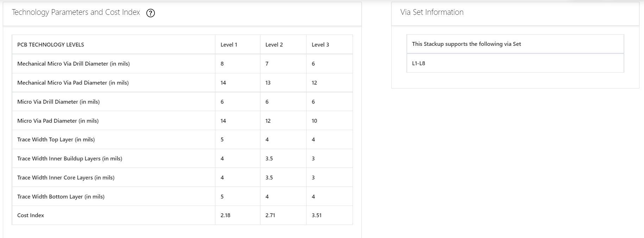Click the Cost Index row label

[x=31, y=215]
